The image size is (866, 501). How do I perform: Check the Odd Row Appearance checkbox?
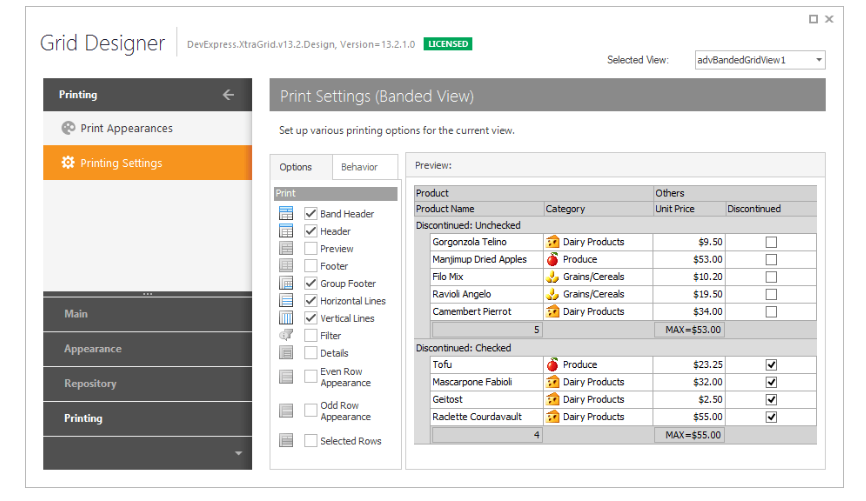pyautogui.click(x=311, y=411)
